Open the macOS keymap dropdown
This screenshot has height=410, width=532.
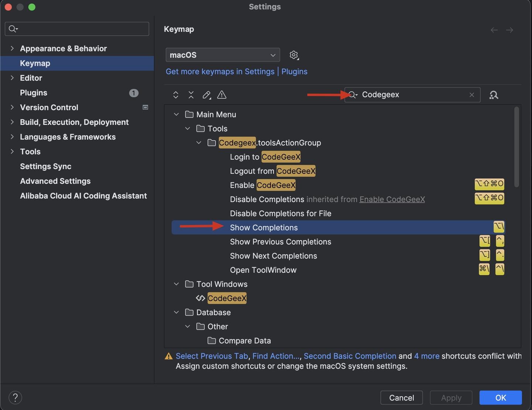[x=223, y=55]
